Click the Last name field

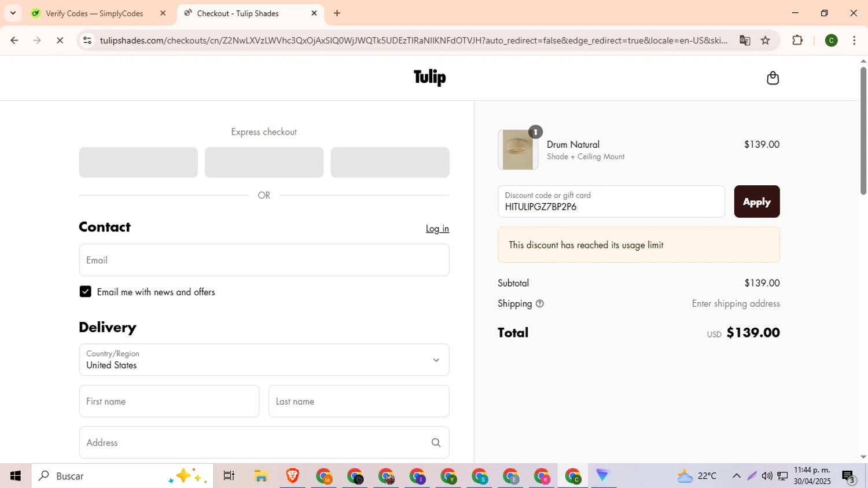[x=359, y=401]
